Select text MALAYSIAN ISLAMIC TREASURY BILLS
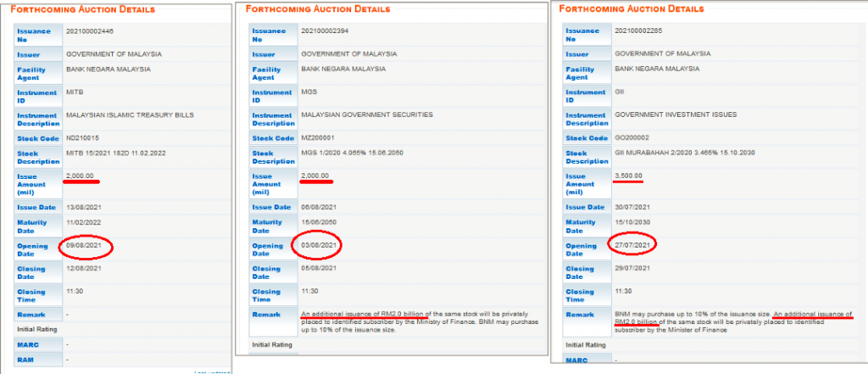 tap(130, 115)
